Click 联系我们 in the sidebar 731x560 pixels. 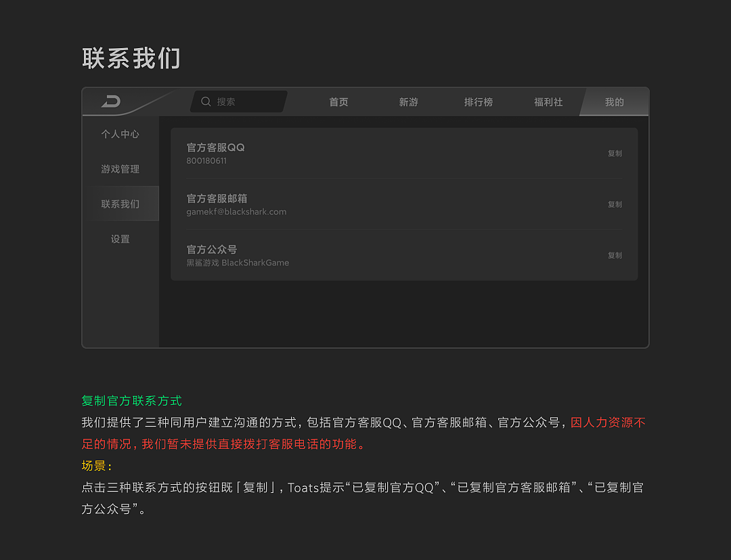tap(120, 204)
